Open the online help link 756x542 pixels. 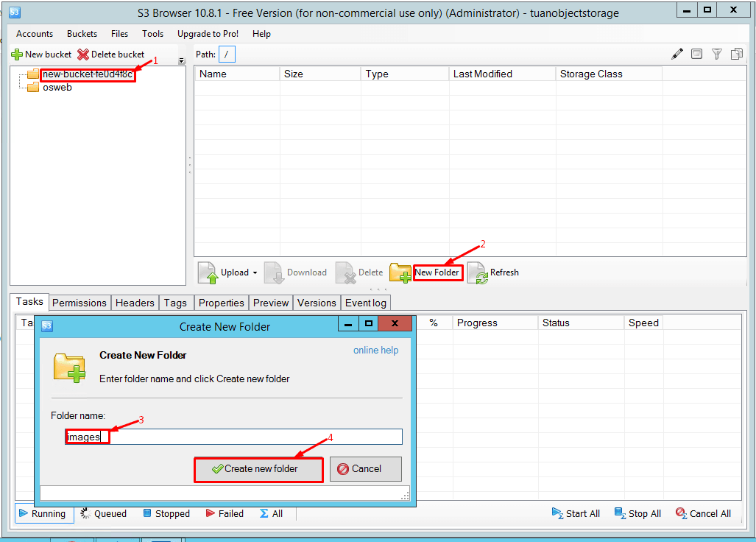[375, 350]
